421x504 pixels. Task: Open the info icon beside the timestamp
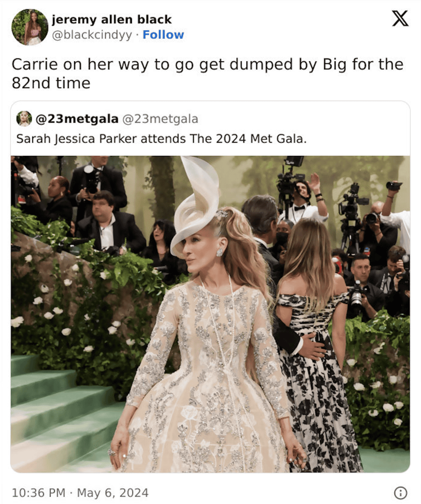point(401,493)
